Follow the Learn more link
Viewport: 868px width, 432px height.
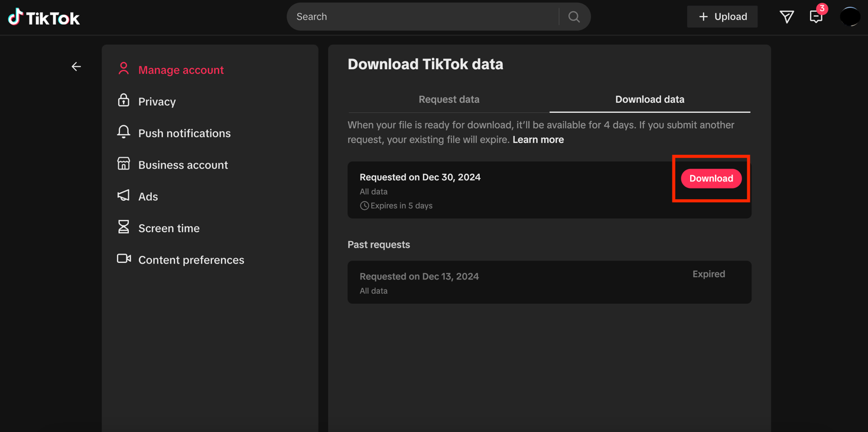(x=538, y=139)
